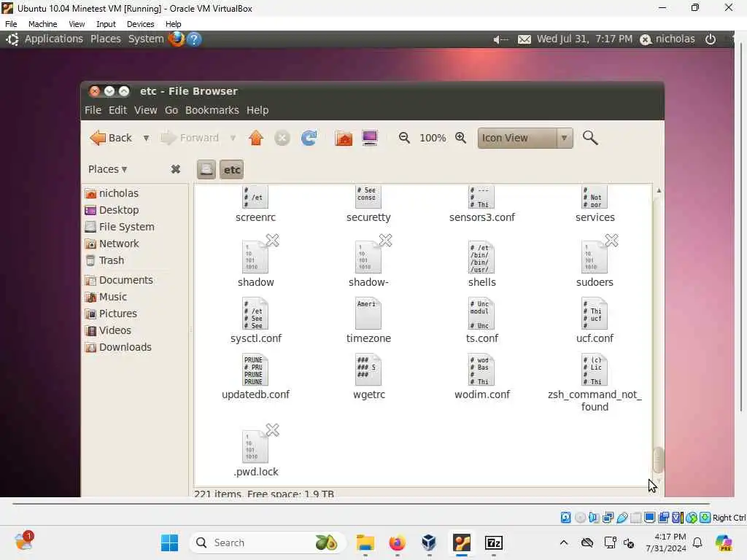The width and height of the screenshot is (747, 560).
Task: Select Network in Places sidebar
Action: (x=112, y=244)
